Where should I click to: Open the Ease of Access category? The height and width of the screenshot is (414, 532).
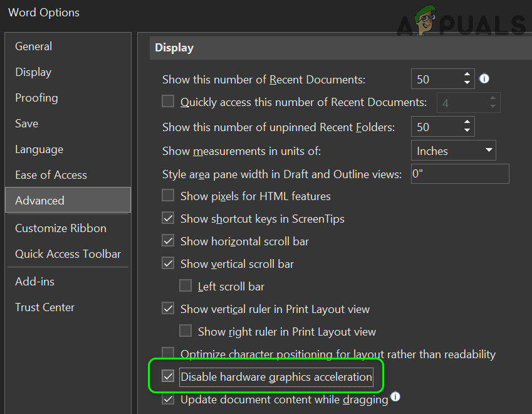click(x=68, y=175)
